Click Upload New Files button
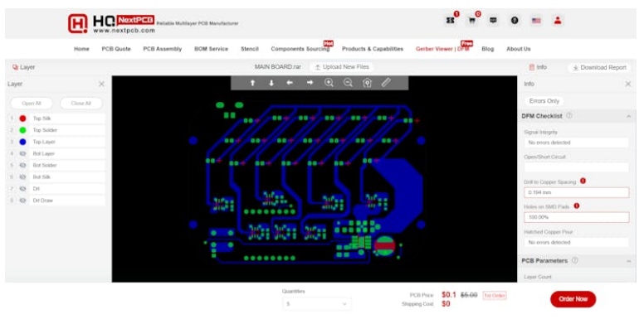 point(342,67)
